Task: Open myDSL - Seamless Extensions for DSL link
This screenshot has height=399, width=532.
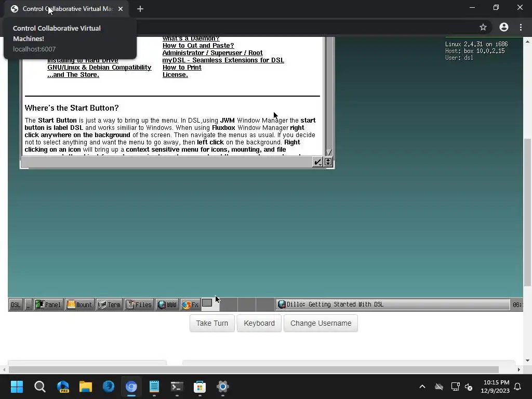Action: click(x=223, y=60)
